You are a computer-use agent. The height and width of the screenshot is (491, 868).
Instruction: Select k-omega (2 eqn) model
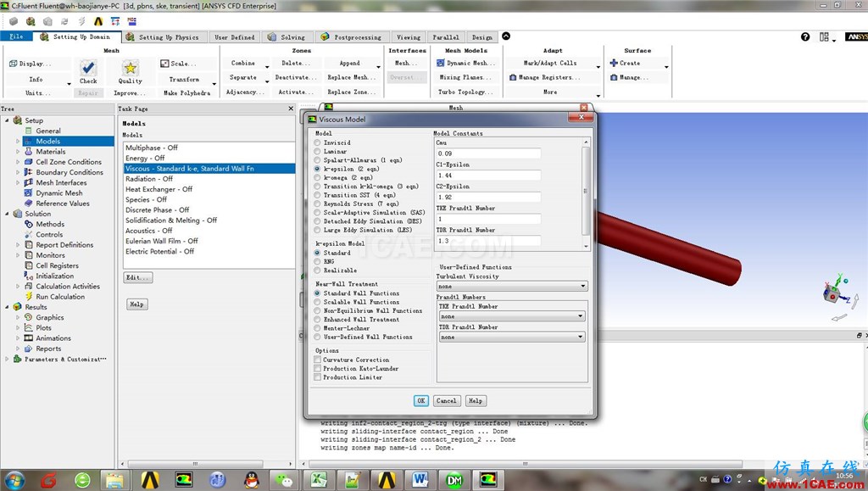point(317,178)
